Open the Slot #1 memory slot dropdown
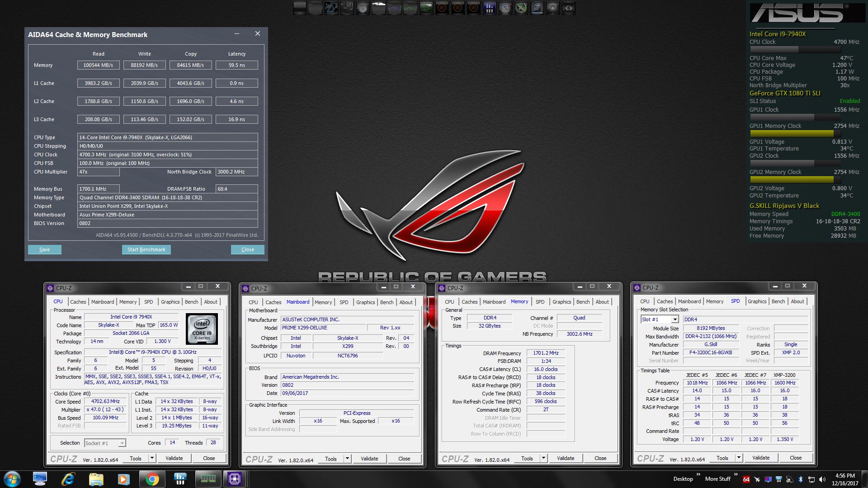 click(x=675, y=319)
